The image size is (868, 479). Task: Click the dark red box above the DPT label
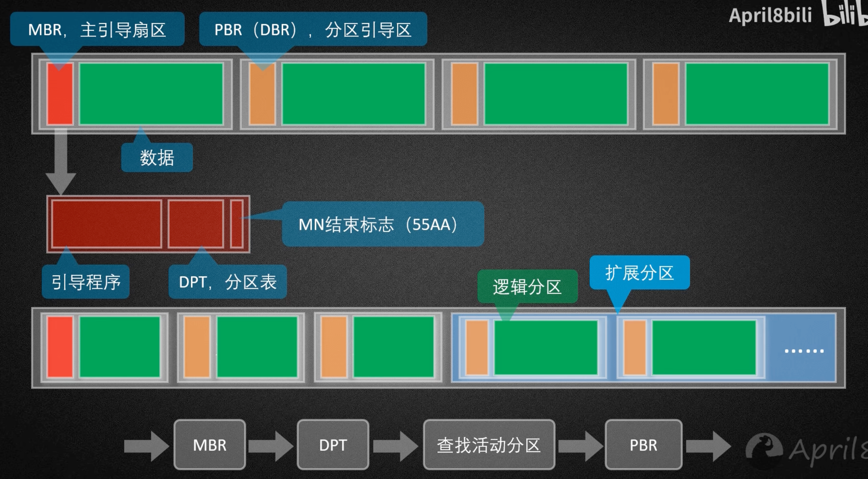(196, 224)
